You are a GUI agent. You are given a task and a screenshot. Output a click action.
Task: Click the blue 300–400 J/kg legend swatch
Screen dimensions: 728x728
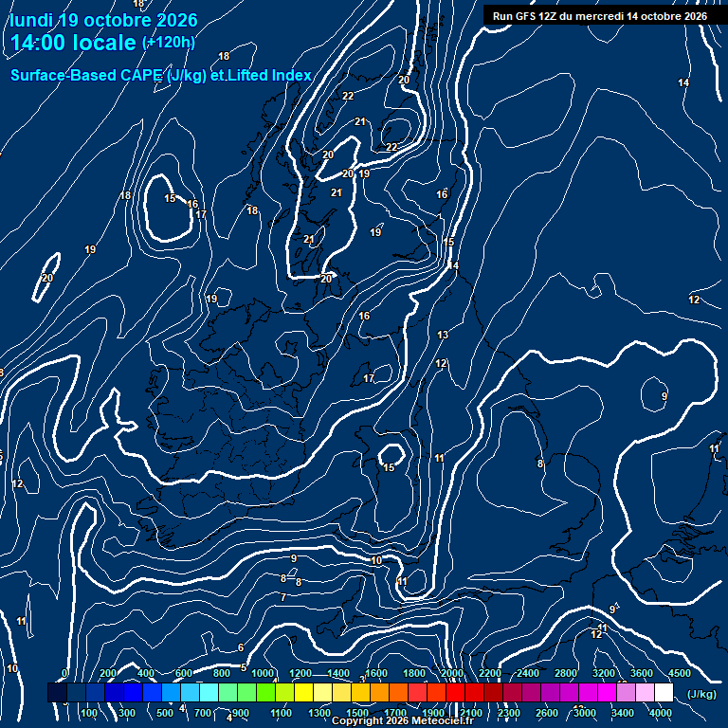tap(133, 692)
